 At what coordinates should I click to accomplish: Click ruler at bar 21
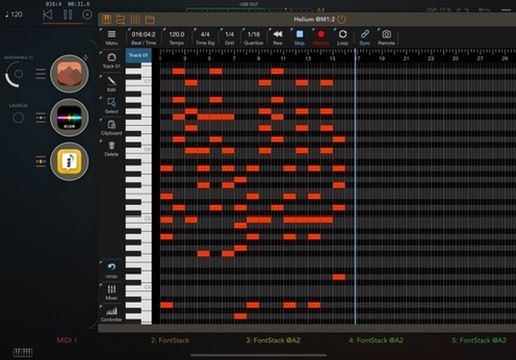406,58
